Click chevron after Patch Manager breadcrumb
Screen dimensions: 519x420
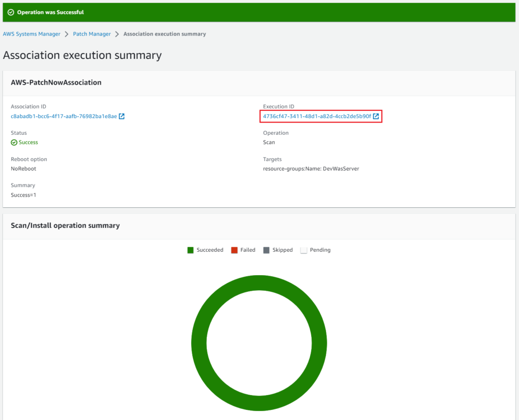(x=117, y=34)
